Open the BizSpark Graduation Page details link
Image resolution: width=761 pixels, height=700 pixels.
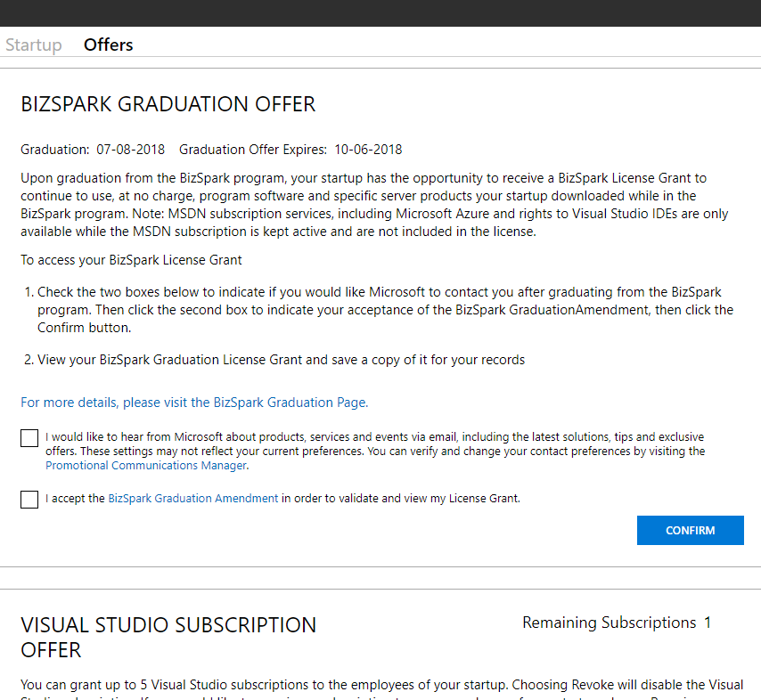194,403
